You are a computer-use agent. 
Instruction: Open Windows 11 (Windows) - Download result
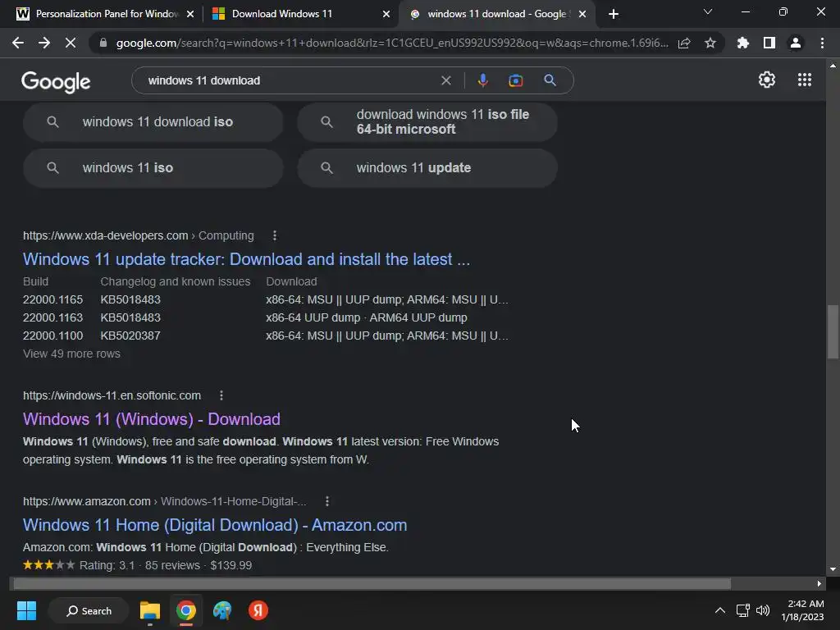coord(152,419)
